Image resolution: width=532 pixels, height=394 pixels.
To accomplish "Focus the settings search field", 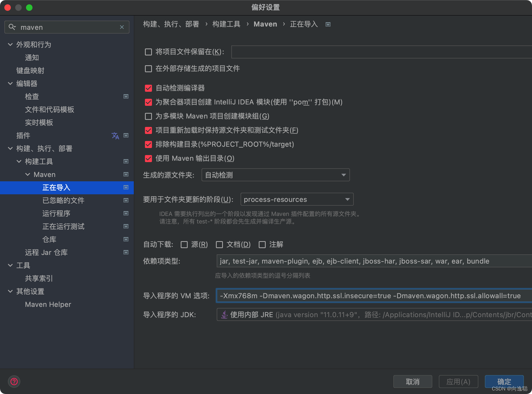I will [x=67, y=27].
